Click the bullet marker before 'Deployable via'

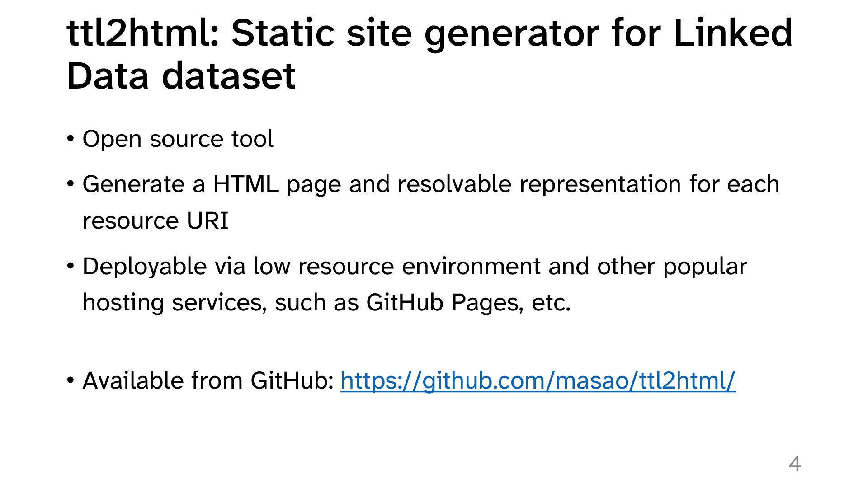point(70,266)
